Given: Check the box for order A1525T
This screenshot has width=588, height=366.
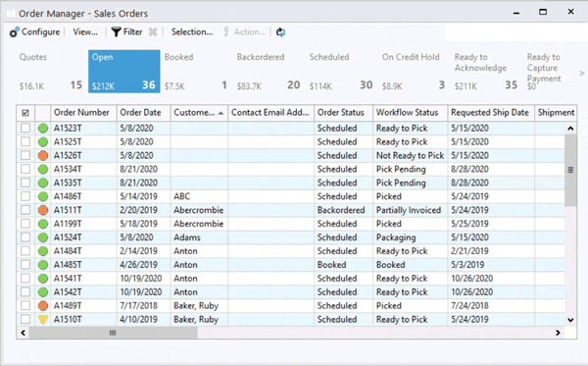Looking at the screenshot, I should pyautogui.click(x=25, y=141).
